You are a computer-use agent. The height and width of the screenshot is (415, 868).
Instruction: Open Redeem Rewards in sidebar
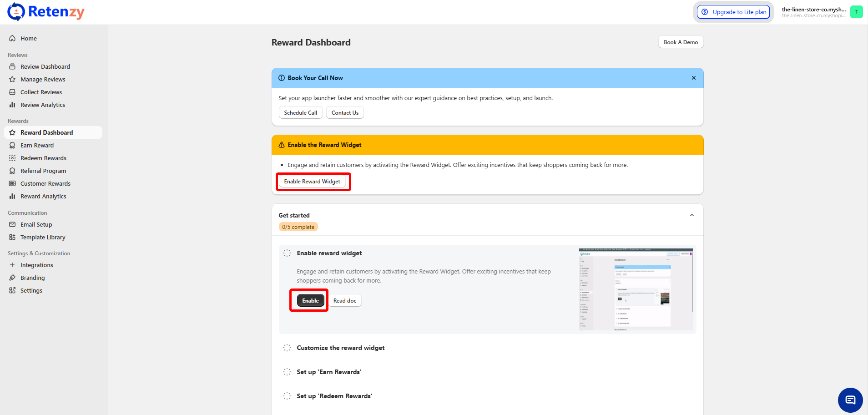click(x=43, y=158)
